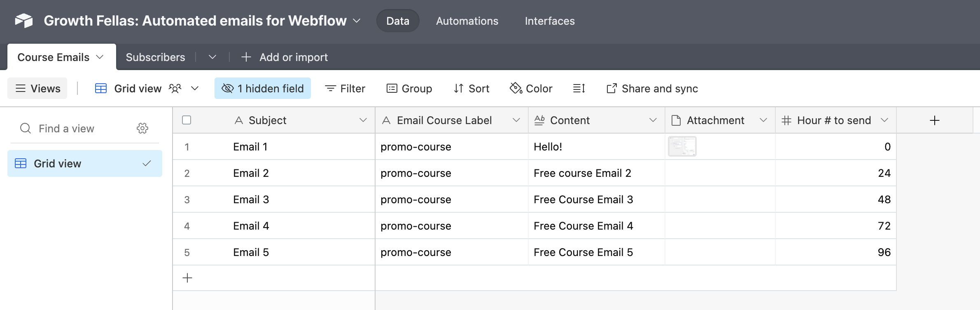This screenshot has width=980, height=310.
Task: Click the Subject column header
Action: click(274, 120)
